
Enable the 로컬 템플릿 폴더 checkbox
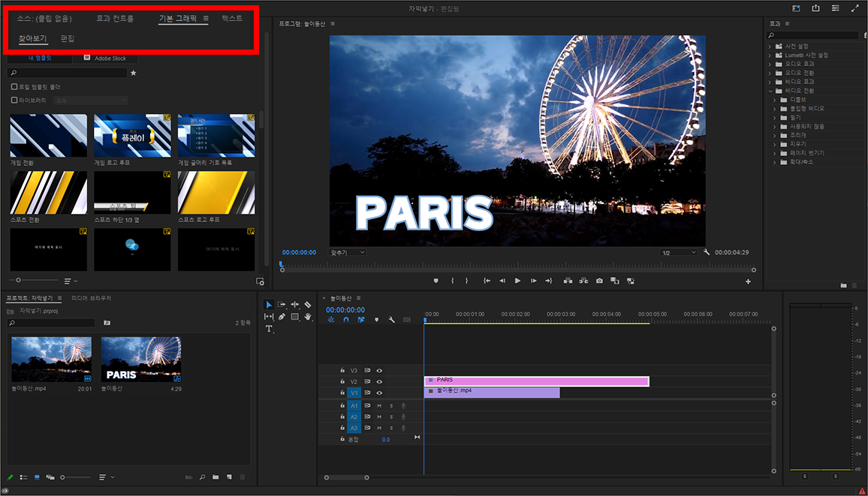[x=14, y=87]
